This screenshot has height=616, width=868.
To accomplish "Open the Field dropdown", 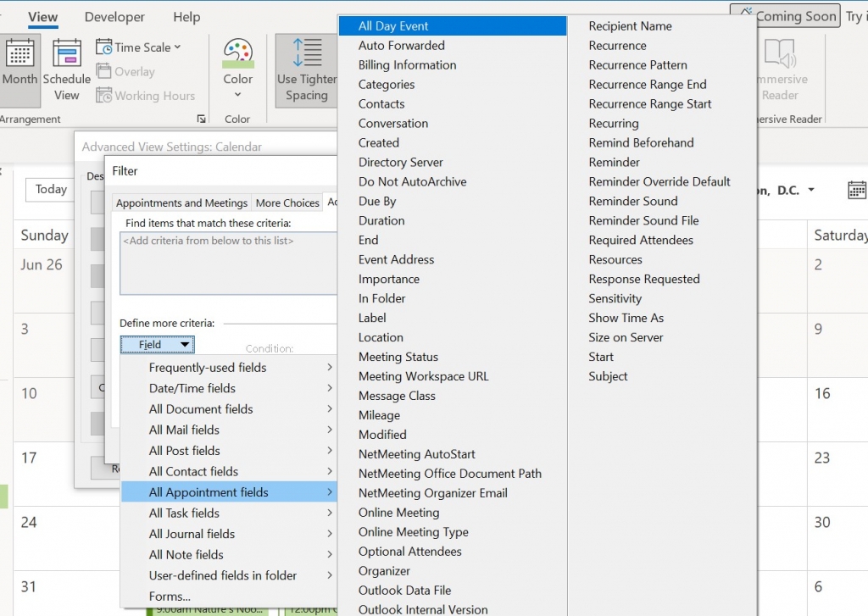I will [157, 344].
